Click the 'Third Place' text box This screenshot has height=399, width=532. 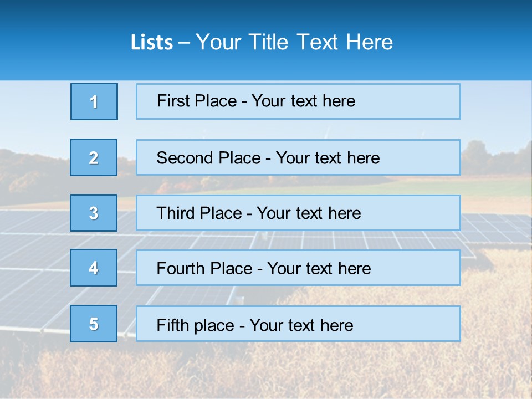pos(298,213)
